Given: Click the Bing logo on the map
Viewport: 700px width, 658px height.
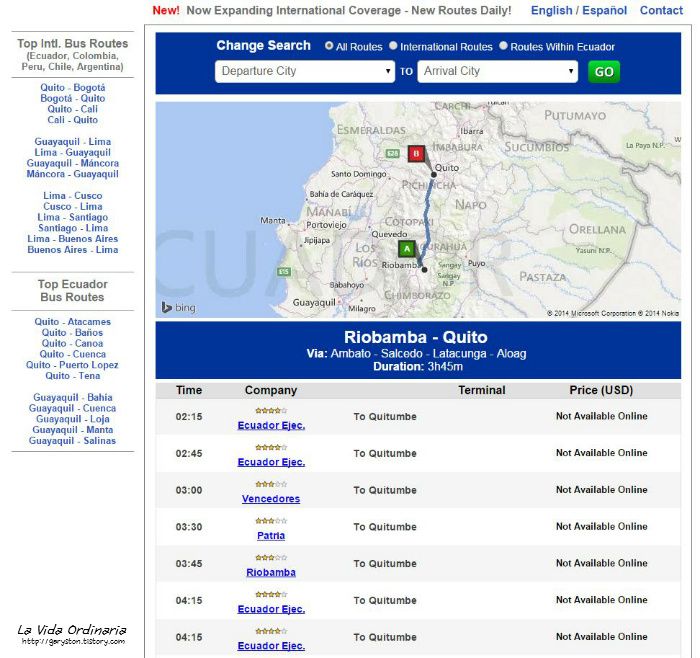Looking at the screenshot, I should coord(179,307).
